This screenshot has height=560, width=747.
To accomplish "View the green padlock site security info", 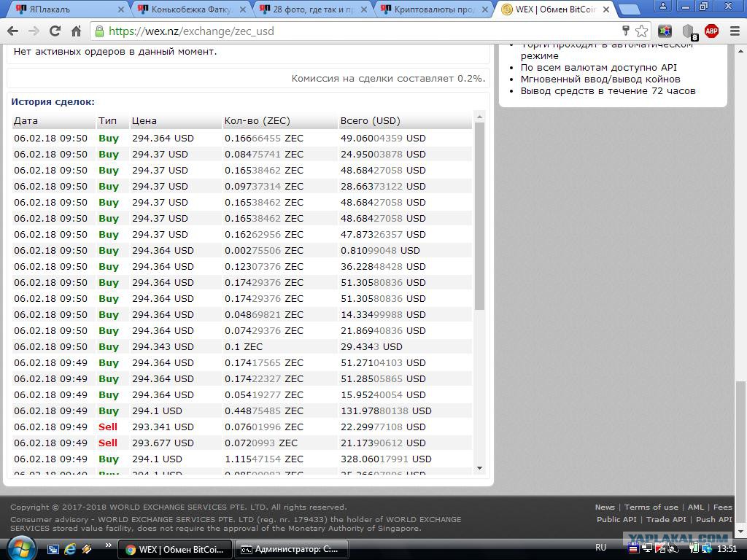I will point(99,31).
